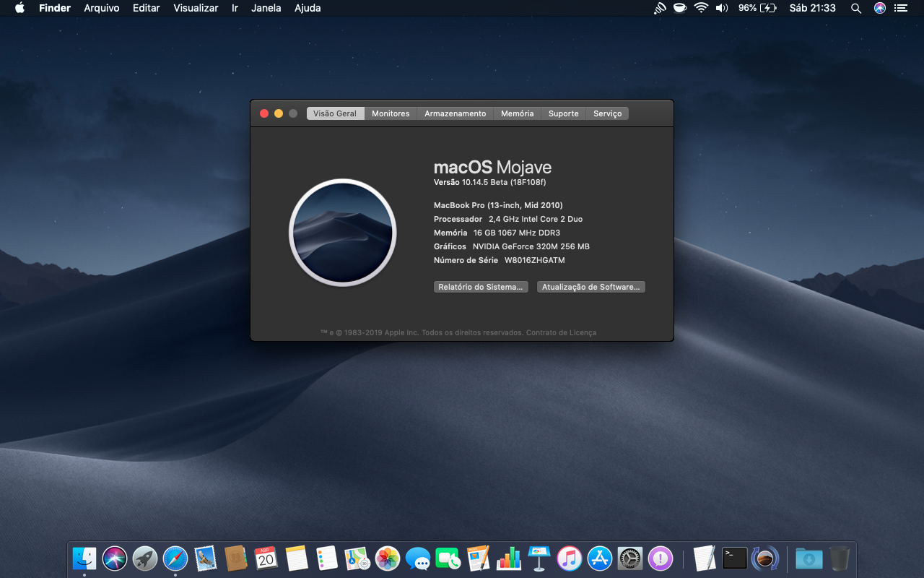Open Contrato de Licença link
Image resolution: width=924 pixels, height=578 pixels.
point(561,333)
